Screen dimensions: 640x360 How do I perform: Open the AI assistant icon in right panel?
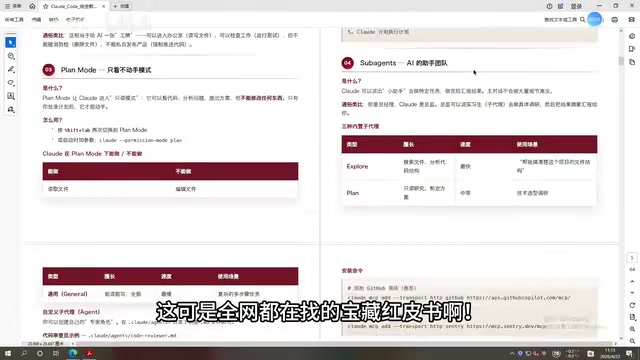tap(632, 36)
